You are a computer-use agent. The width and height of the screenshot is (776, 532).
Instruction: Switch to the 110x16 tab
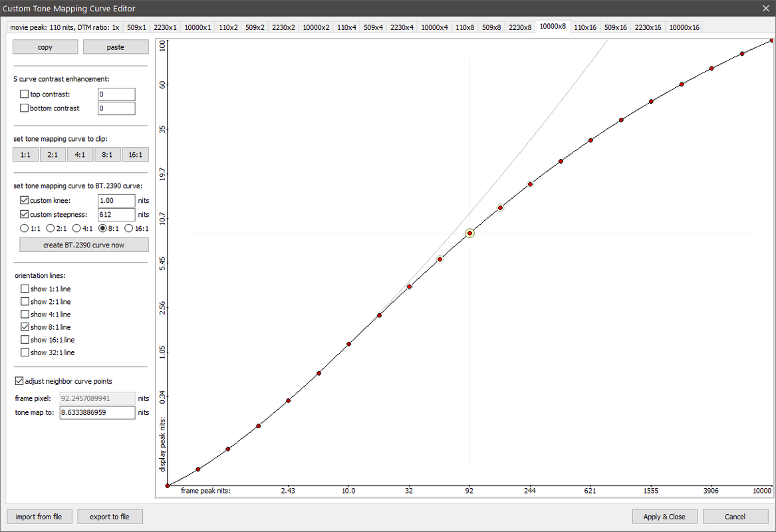[x=585, y=27]
